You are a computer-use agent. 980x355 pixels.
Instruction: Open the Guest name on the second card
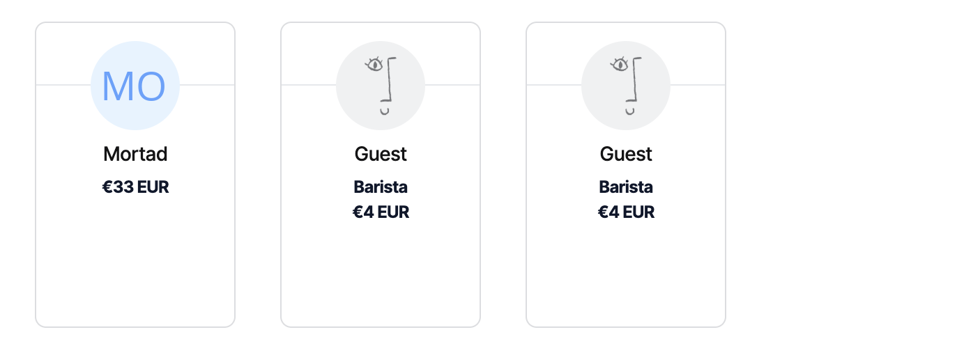(381, 153)
